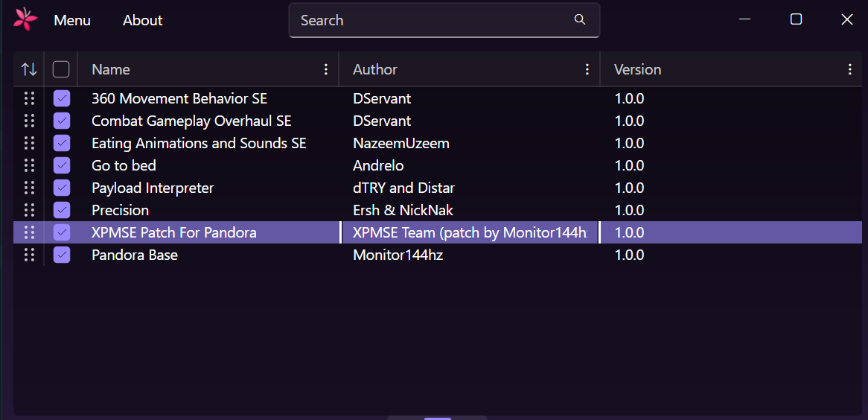The image size is (868, 420).
Task: Click drag handle beside Go to bed
Action: point(29,165)
